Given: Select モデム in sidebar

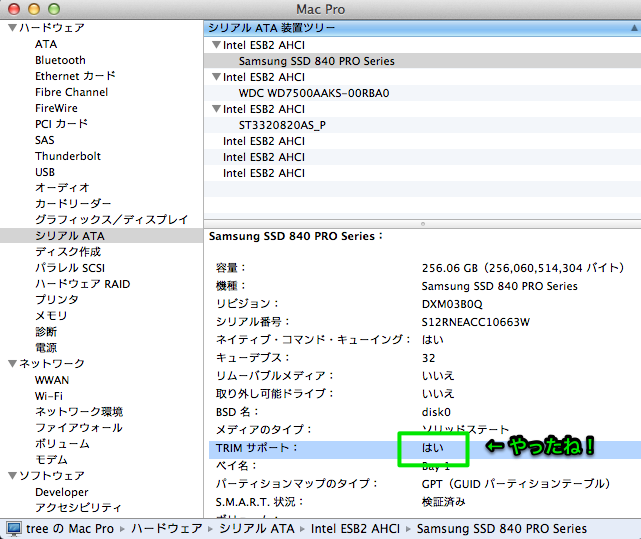Looking at the screenshot, I should pos(51,460).
